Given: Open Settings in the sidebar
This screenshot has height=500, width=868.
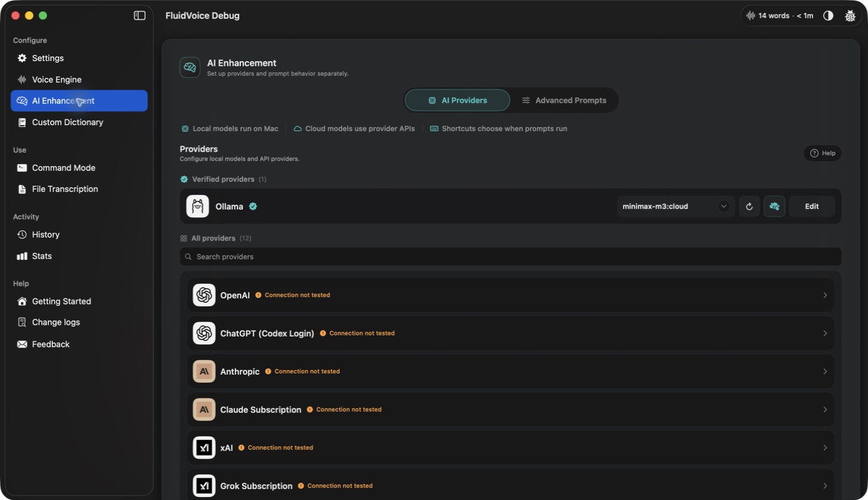Looking at the screenshot, I should click(x=79, y=58).
